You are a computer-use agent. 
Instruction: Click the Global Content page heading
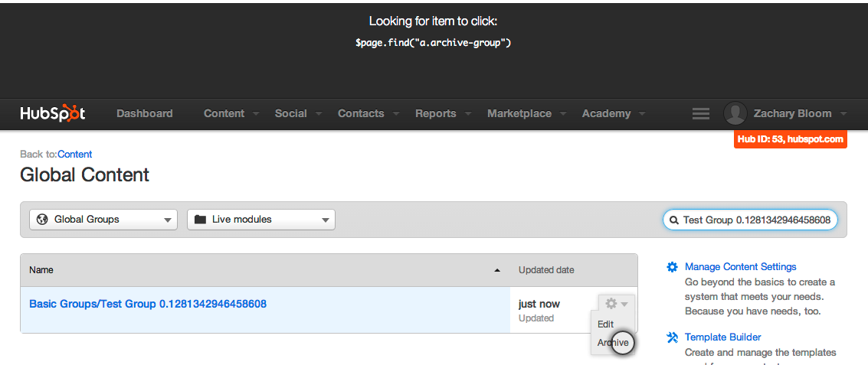coord(85,174)
